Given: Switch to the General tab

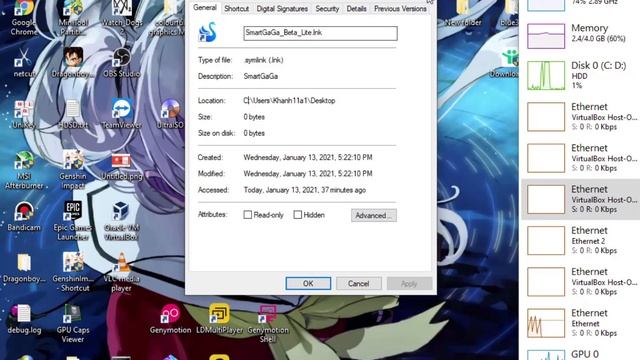Looking at the screenshot, I should pyautogui.click(x=205, y=8).
